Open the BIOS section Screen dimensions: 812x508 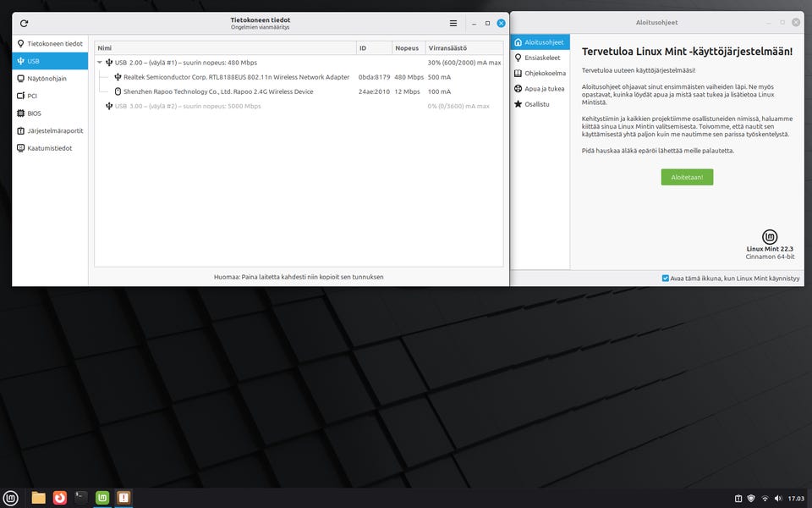pyautogui.click(x=50, y=113)
